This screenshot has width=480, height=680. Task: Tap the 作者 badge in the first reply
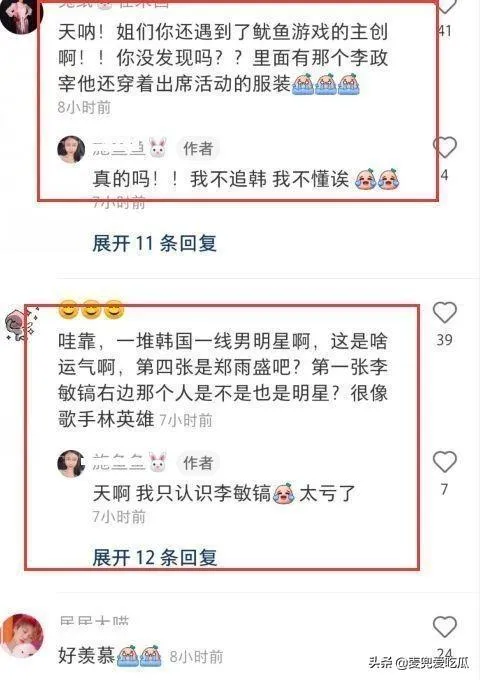[198, 149]
